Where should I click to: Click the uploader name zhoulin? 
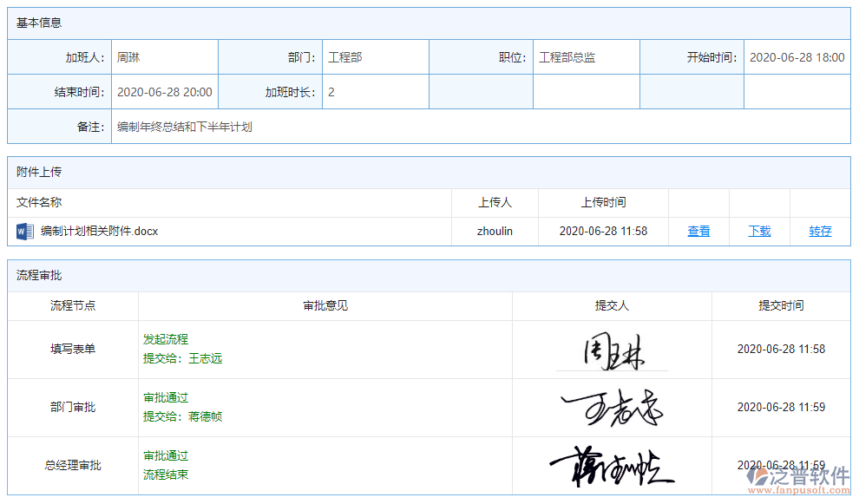(x=495, y=232)
